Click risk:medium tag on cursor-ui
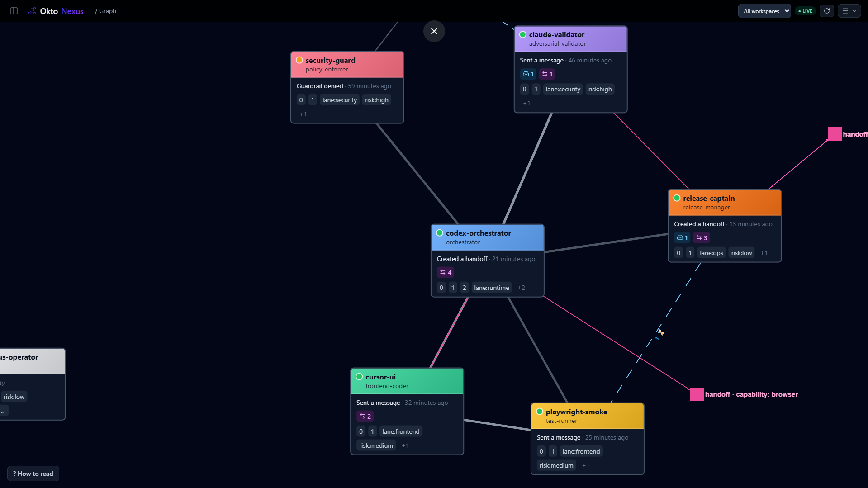The height and width of the screenshot is (488, 868). pos(376,446)
